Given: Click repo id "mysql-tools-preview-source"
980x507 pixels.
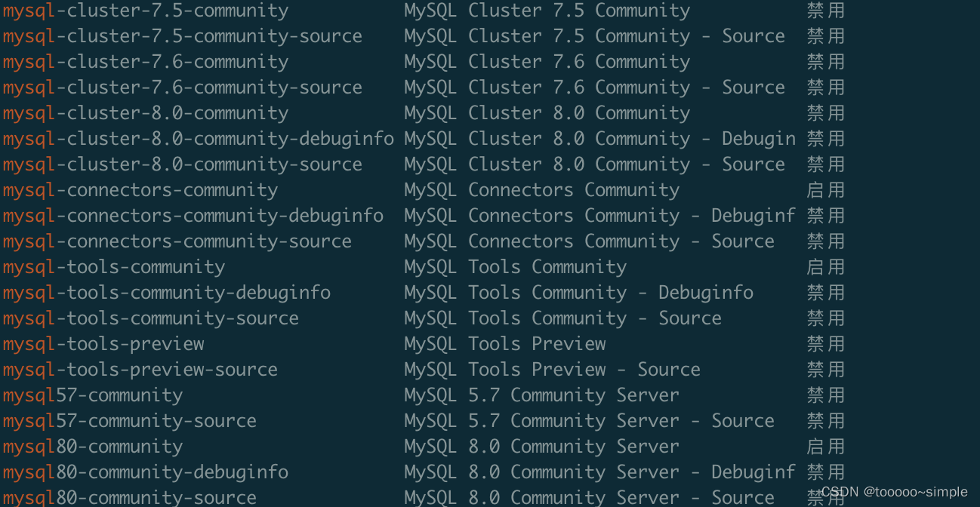Looking at the screenshot, I should click(x=140, y=370).
